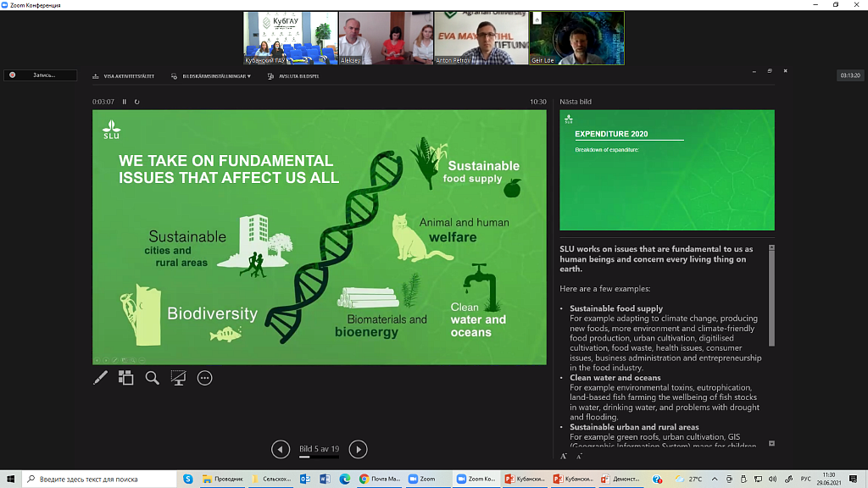Activate the zoom into slide magnifier
868x488 pixels.
click(x=153, y=378)
